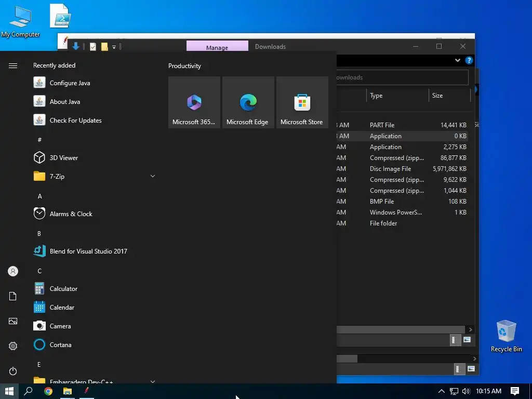The height and width of the screenshot is (399, 532).
Task: Expand Start menu hamburger navigation
Action: point(13,65)
